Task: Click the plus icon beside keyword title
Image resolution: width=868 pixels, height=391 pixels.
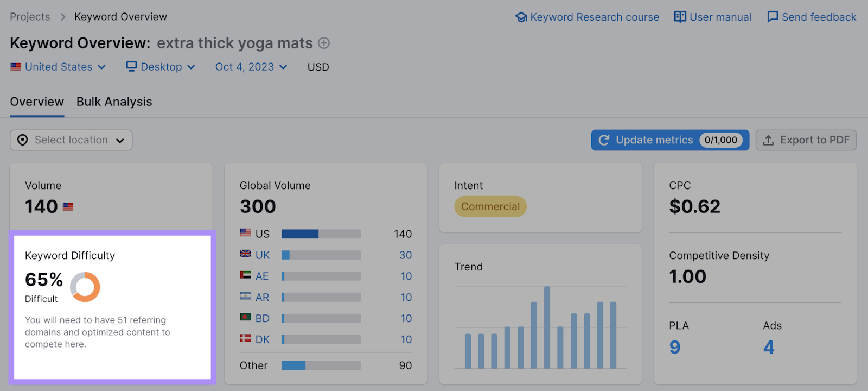Action: point(324,43)
